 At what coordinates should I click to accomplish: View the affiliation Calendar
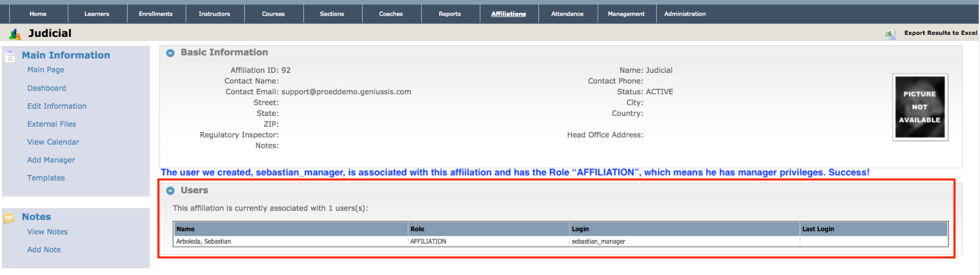click(x=53, y=142)
